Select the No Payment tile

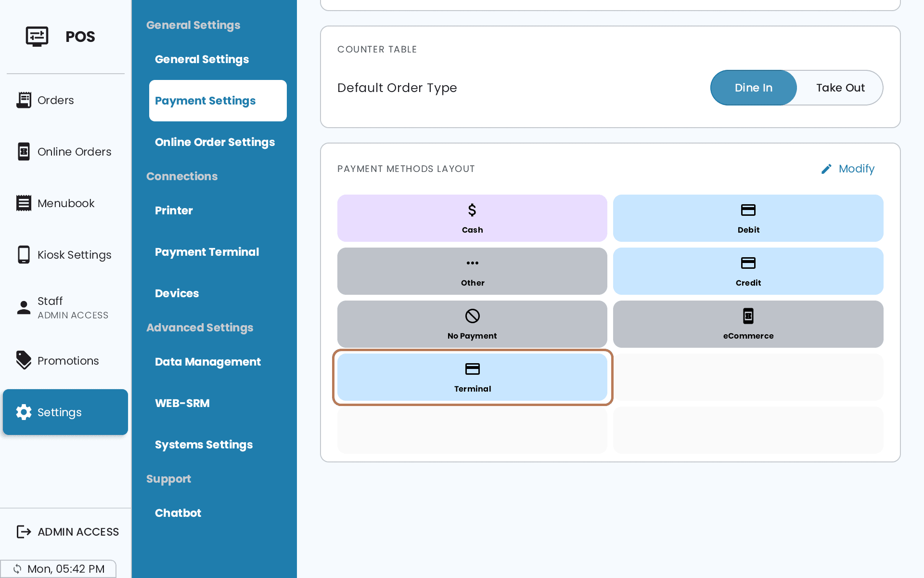tap(472, 324)
